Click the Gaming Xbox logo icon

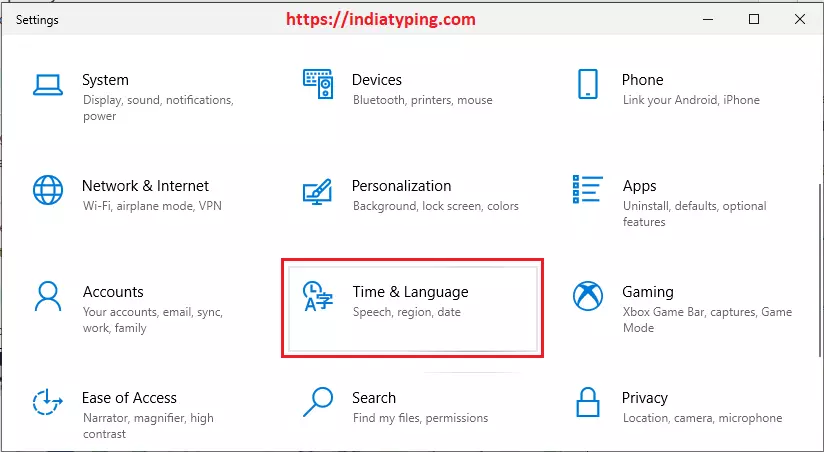click(x=588, y=296)
